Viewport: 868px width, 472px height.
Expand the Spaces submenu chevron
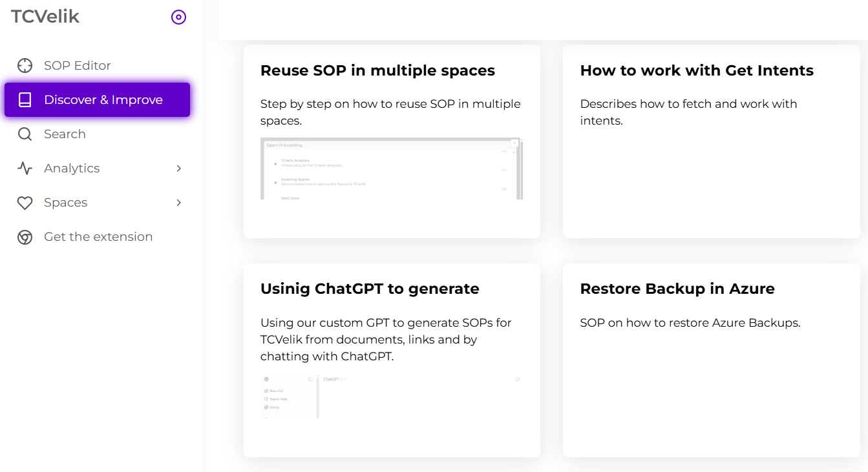click(179, 203)
